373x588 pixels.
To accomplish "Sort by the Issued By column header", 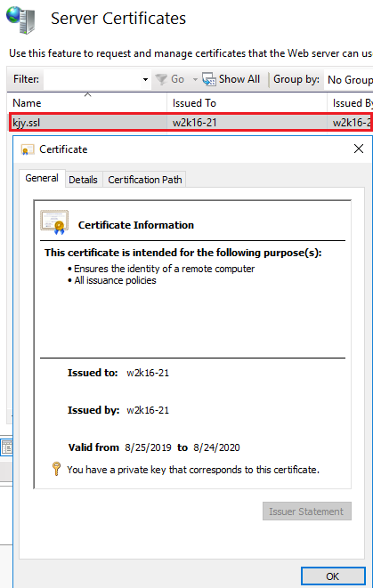I will 351,103.
